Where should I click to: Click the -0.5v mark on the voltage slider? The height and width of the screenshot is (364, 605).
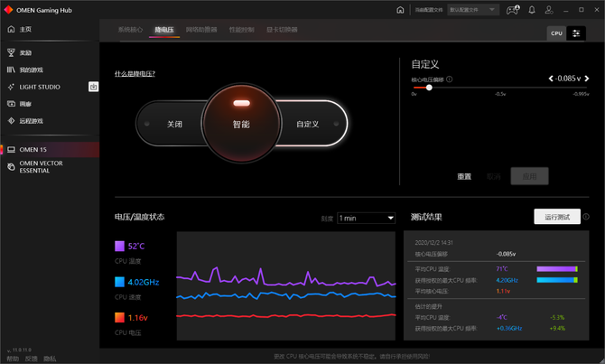click(x=500, y=94)
